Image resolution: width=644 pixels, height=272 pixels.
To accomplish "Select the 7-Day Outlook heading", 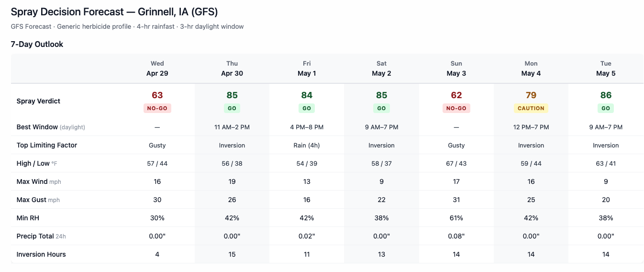I will (37, 44).
